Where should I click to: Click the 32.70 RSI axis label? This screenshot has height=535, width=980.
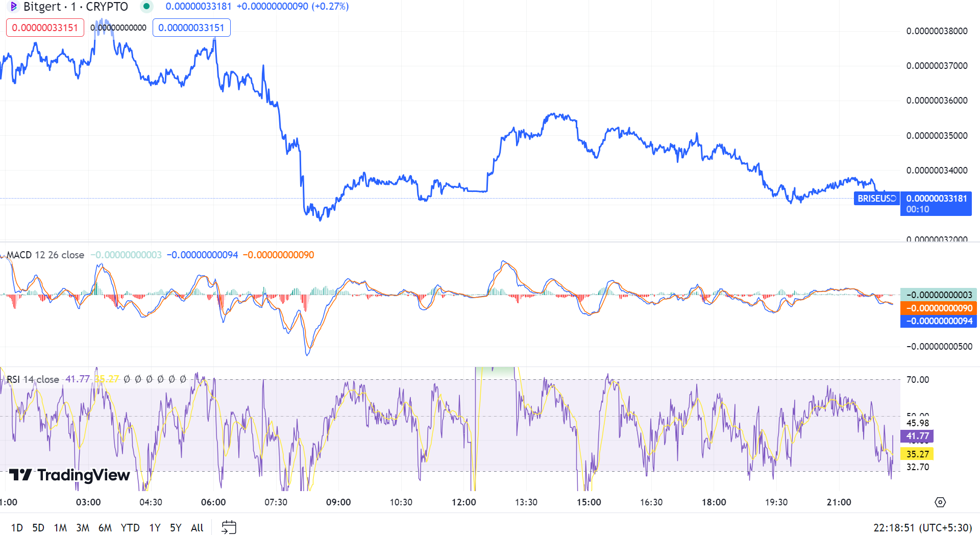tap(918, 467)
